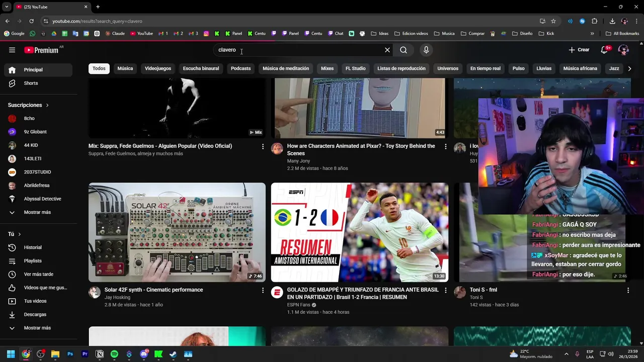Viewport: 644px width, 362px height.
Task: Select the Todos filter chip
Action: pyautogui.click(x=99, y=68)
